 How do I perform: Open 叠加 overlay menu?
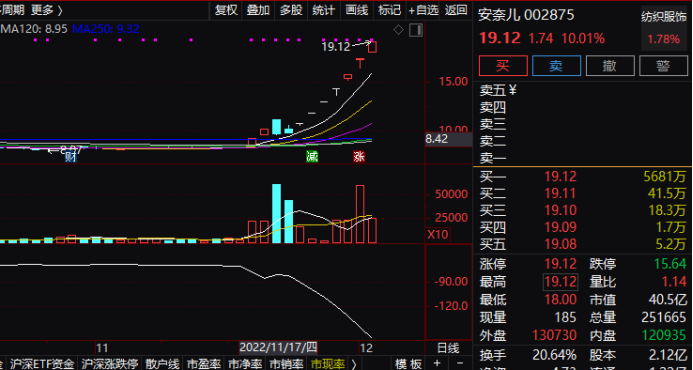point(258,10)
